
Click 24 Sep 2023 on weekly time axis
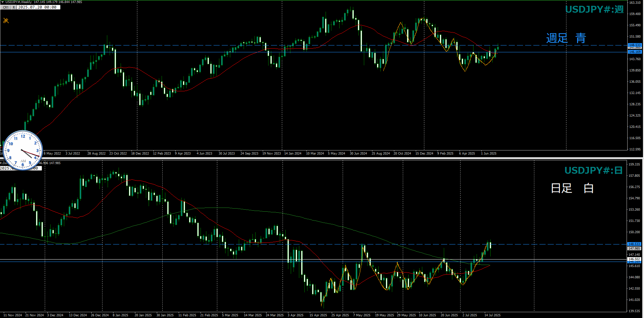click(x=249, y=154)
